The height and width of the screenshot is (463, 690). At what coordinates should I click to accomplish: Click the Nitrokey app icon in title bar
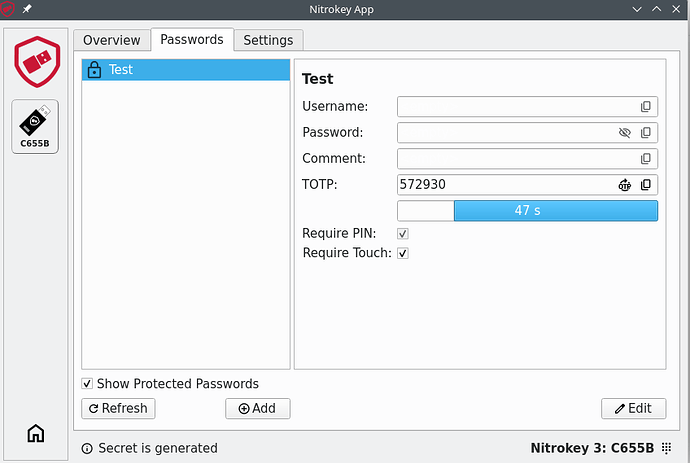7,9
